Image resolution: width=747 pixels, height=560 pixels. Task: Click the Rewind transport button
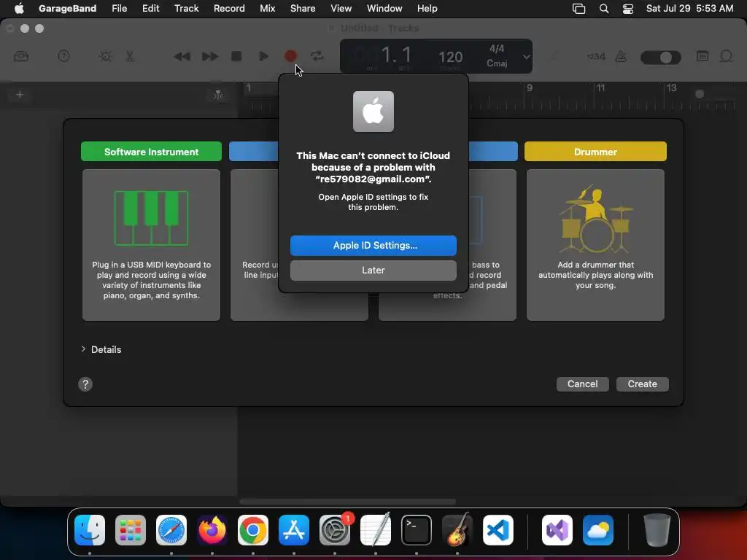click(182, 57)
